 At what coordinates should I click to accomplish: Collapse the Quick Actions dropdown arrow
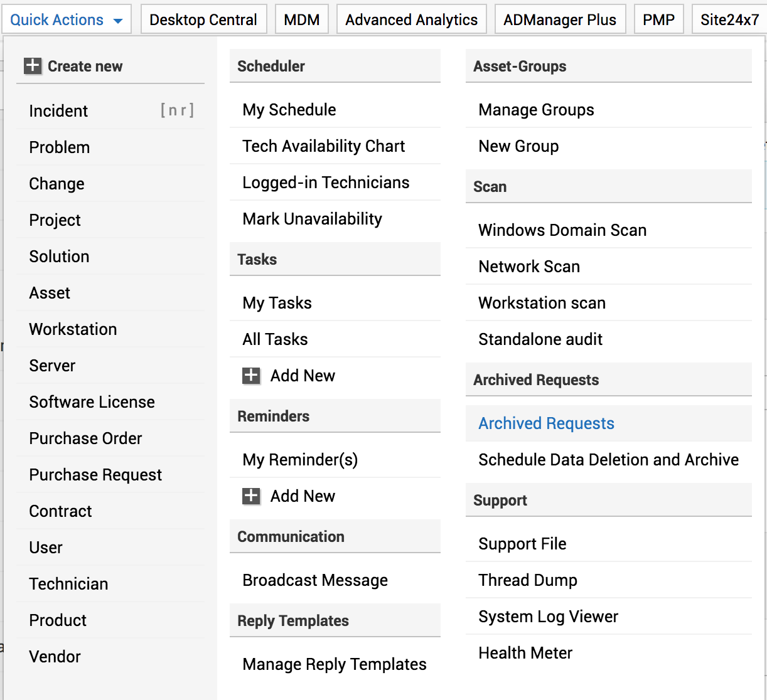tap(118, 21)
